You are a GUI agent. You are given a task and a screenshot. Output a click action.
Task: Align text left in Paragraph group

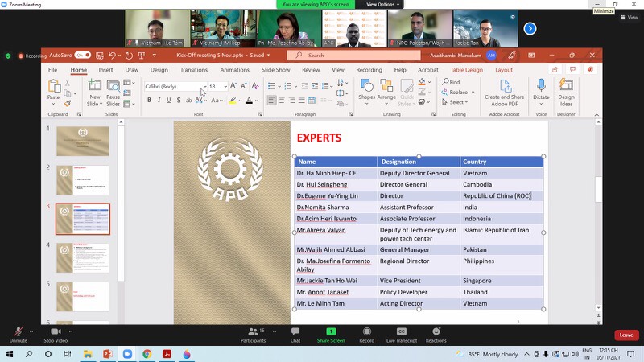271,100
